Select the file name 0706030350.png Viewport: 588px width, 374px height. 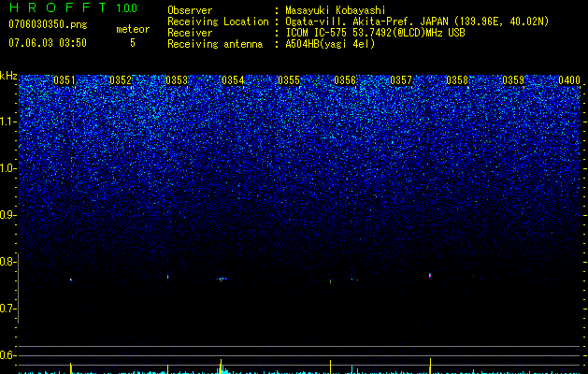coord(48,24)
